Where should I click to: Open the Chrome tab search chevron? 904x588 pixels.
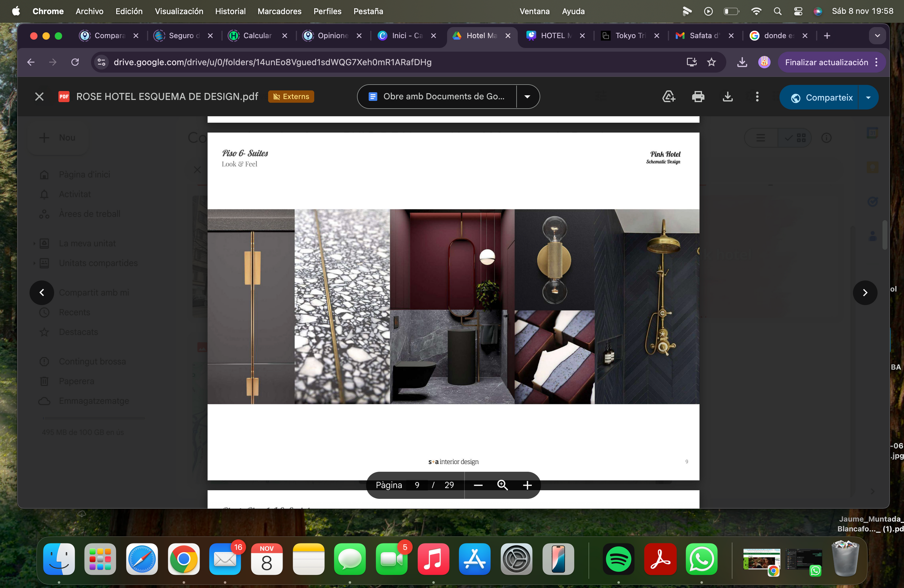[877, 36]
